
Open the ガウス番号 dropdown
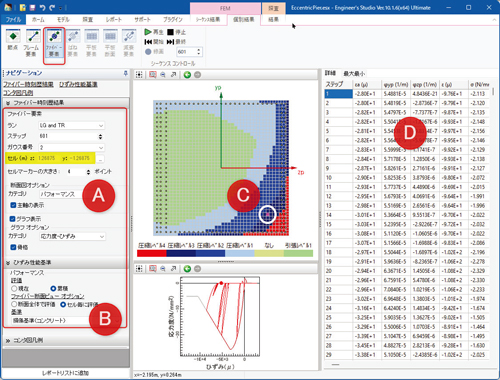point(71,147)
